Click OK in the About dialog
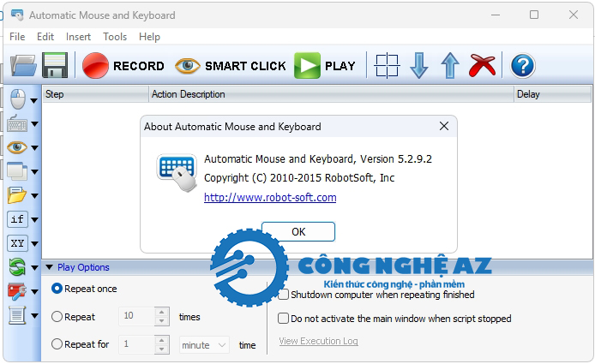The width and height of the screenshot is (595, 364). (x=298, y=231)
